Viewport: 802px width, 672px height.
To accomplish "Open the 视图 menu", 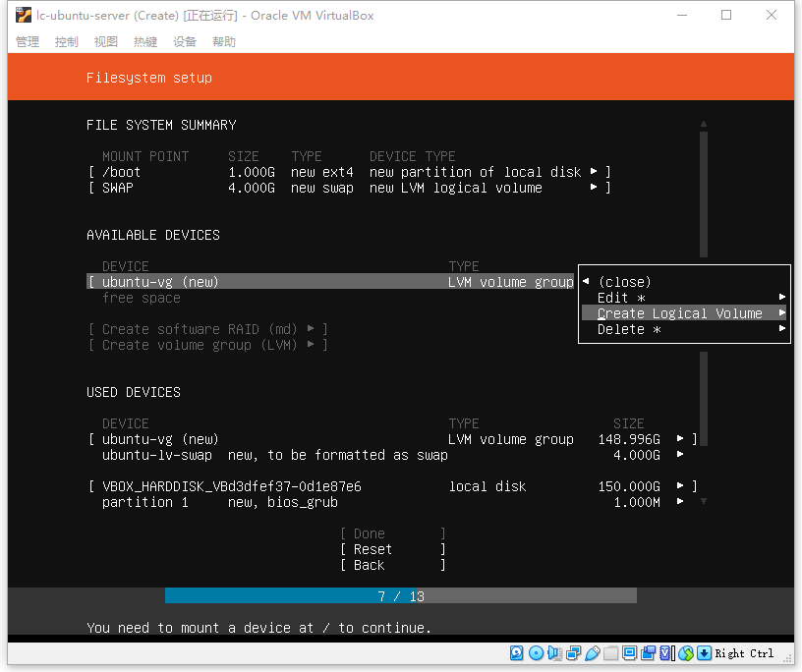I will point(106,42).
